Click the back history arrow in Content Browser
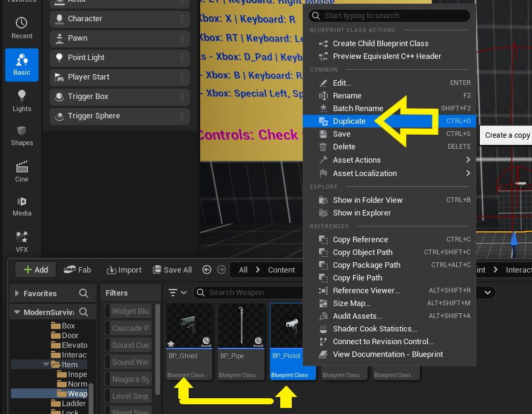532x414 pixels. [207, 270]
